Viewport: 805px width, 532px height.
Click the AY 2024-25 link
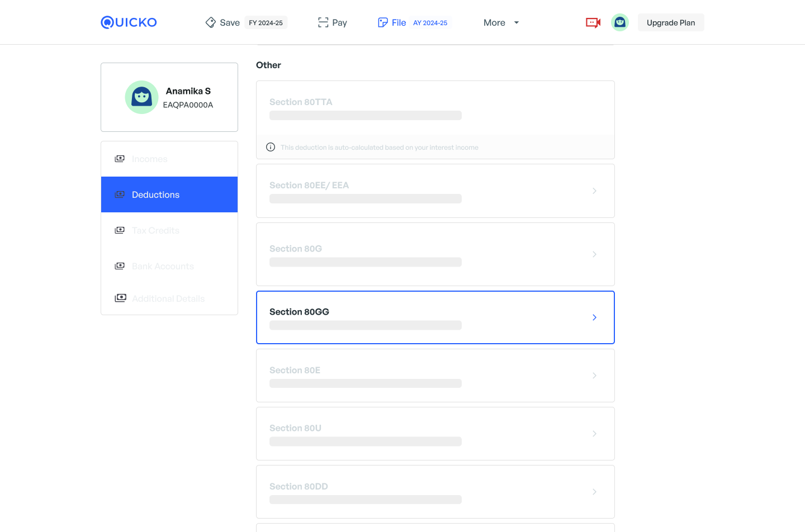[x=430, y=23]
